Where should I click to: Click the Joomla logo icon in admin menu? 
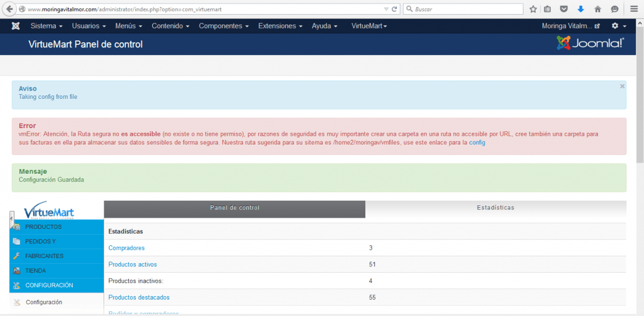[x=16, y=26]
